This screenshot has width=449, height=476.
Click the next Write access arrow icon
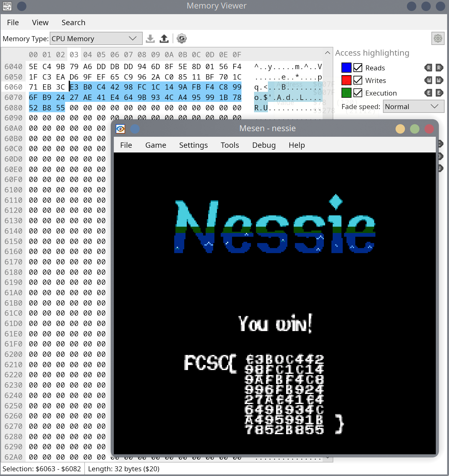(439, 80)
